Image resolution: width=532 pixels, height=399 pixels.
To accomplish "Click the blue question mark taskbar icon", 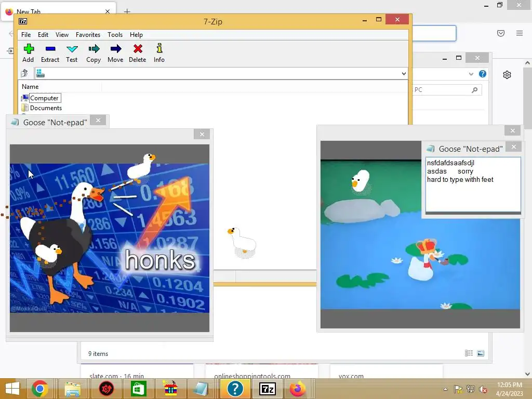I will pyautogui.click(x=235, y=389).
